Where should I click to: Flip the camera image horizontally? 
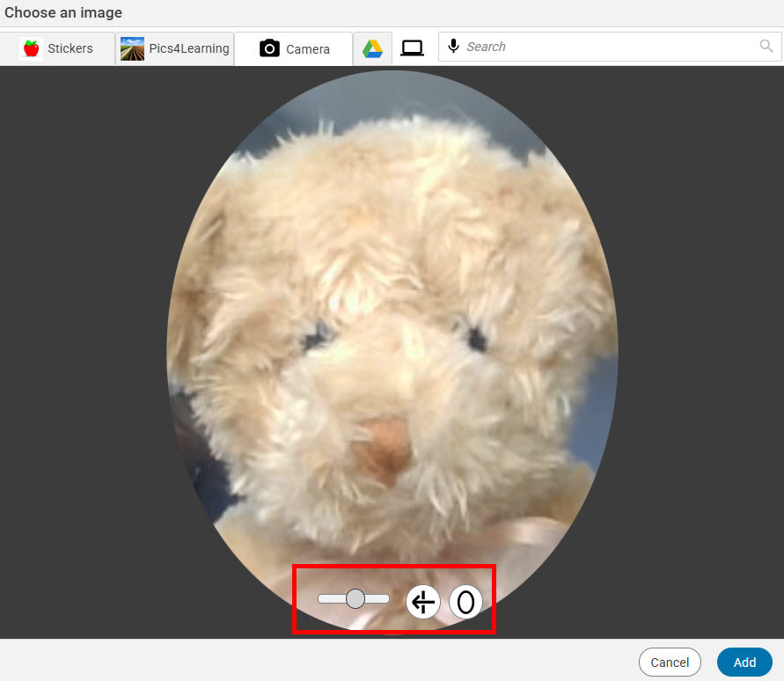[423, 602]
